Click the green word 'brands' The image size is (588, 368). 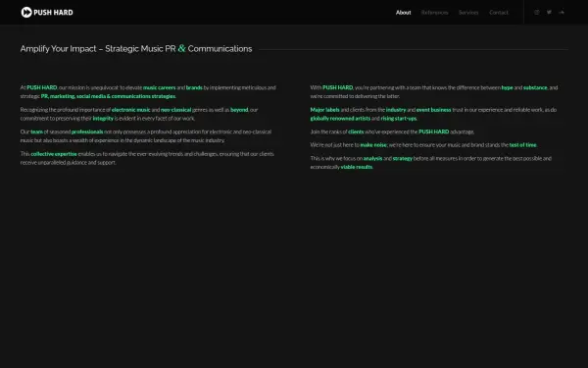(194, 87)
